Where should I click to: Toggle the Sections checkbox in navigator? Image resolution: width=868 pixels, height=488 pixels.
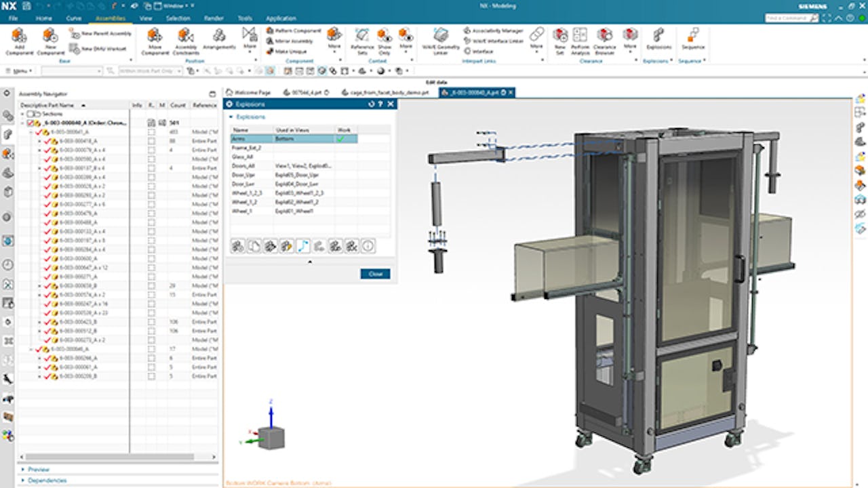click(x=31, y=114)
